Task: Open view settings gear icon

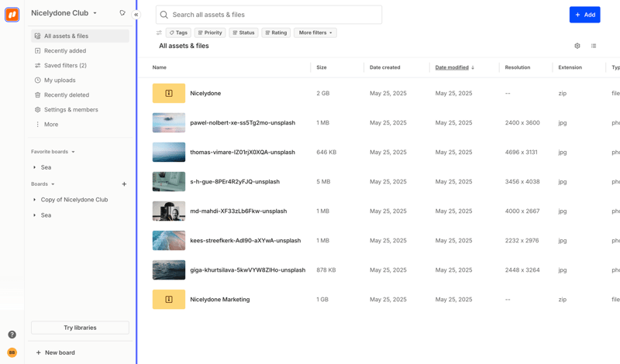Action: click(577, 46)
